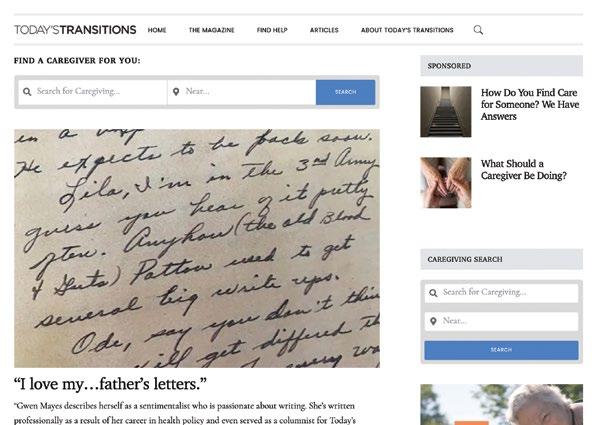Select the Find Help menu item
This screenshot has width=602, height=425.
[x=272, y=30]
